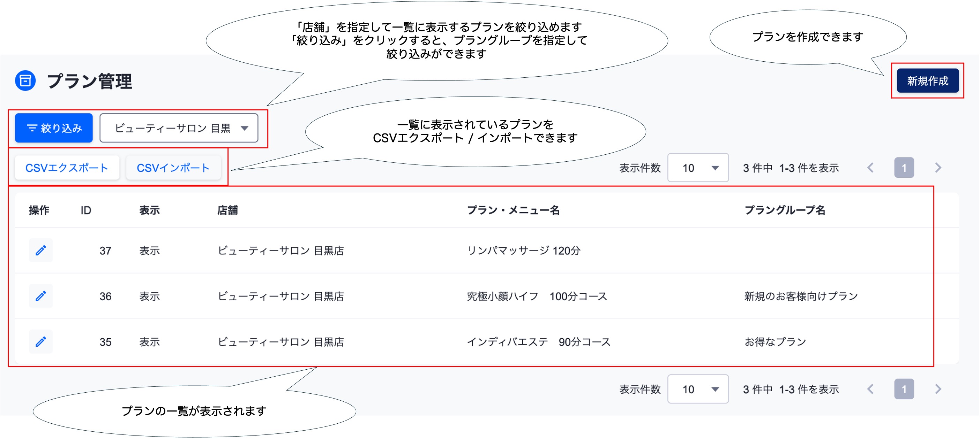Viewport: 980px width, 439px height.
Task: Click the edit pencil for plan ID 35
Action: (41, 342)
